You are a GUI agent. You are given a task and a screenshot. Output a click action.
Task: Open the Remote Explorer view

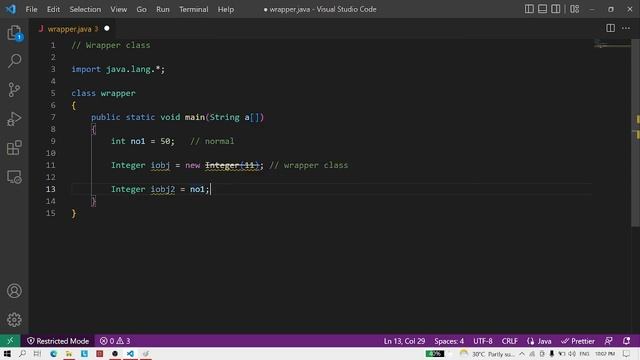[14, 177]
